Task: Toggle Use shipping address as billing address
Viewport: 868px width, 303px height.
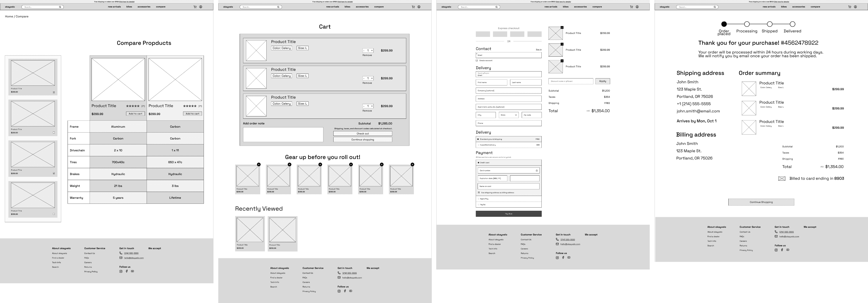Action: pos(479,193)
